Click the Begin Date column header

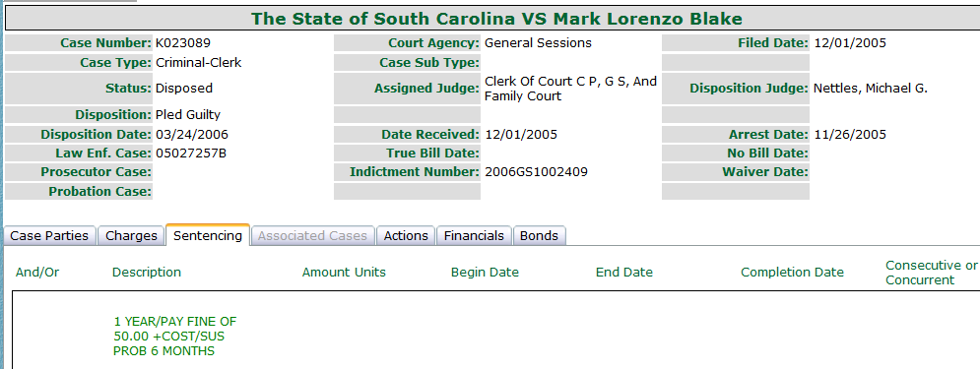[x=485, y=273]
